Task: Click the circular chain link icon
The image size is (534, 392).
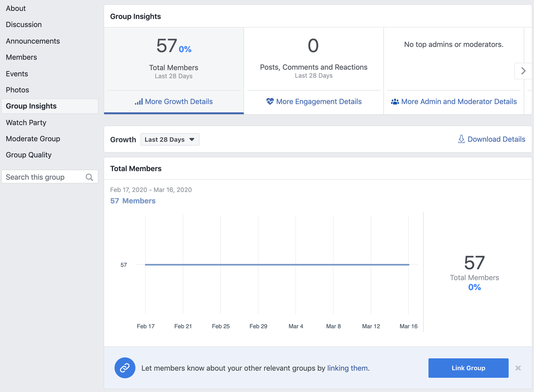Action: pyautogui.click(x=125, y=368)
